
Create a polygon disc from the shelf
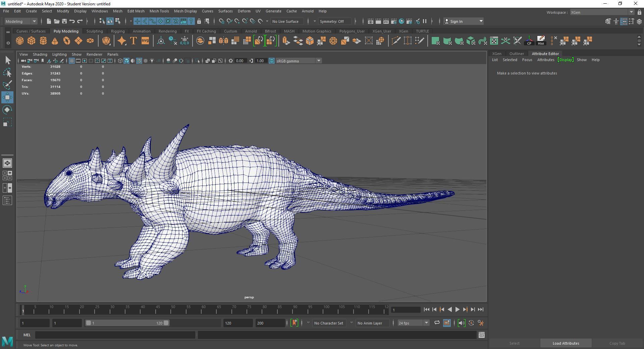[x=90, y=41]
